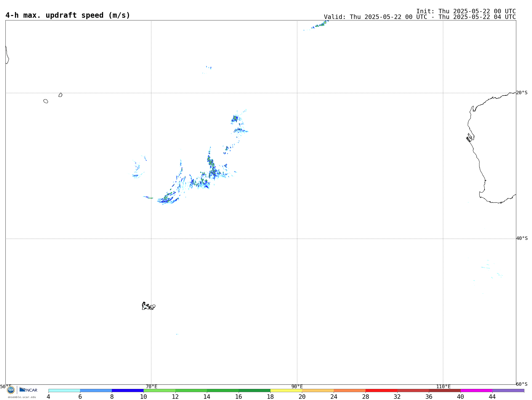532x400 pixels.
Task: Click the light blue 6-8 color swatch
Action: click(96, 391)
